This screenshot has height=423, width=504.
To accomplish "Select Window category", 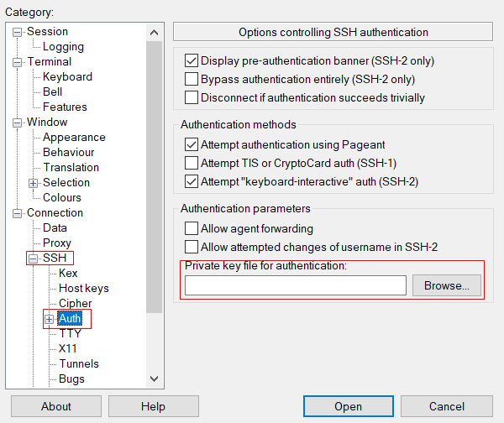I will [47, 122].
